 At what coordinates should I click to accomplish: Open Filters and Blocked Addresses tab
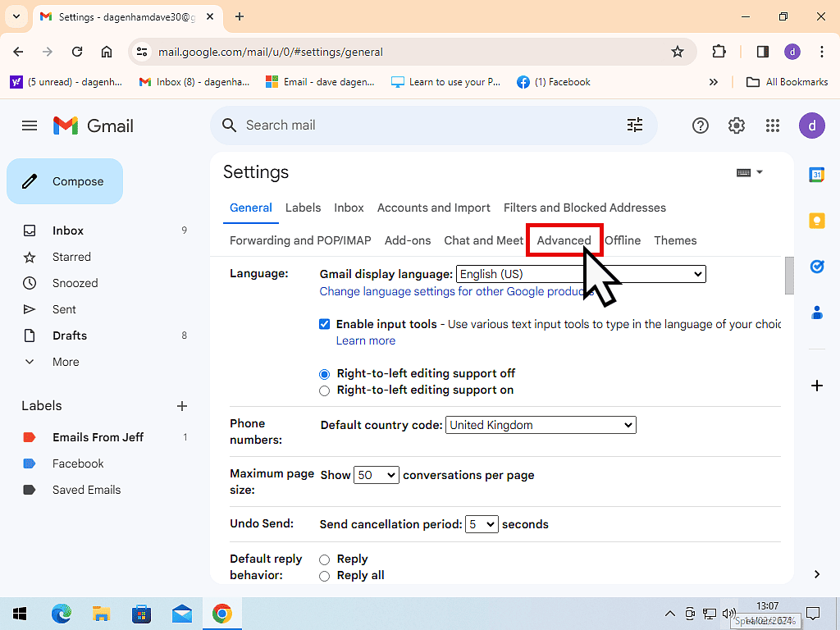pos(584,208)
